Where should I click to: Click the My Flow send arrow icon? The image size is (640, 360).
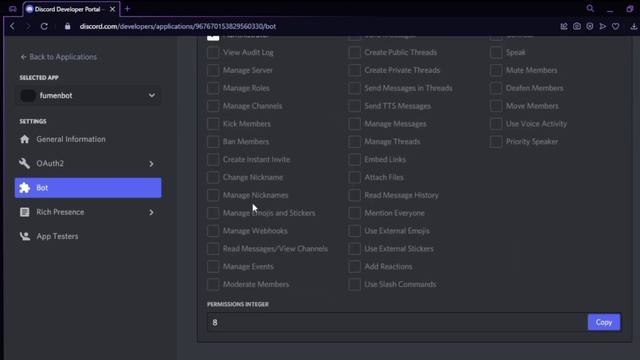(603, 26)
